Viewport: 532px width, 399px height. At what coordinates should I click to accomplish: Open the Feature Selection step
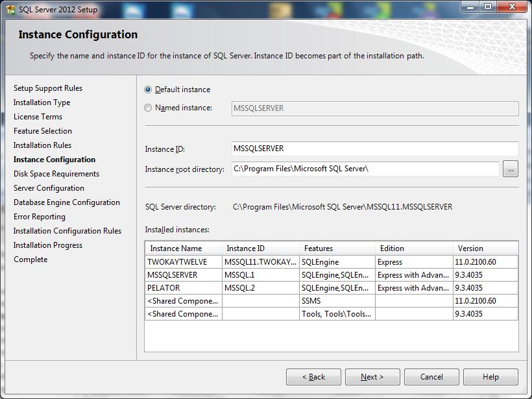pyautogui.click(x=43, y=131)
